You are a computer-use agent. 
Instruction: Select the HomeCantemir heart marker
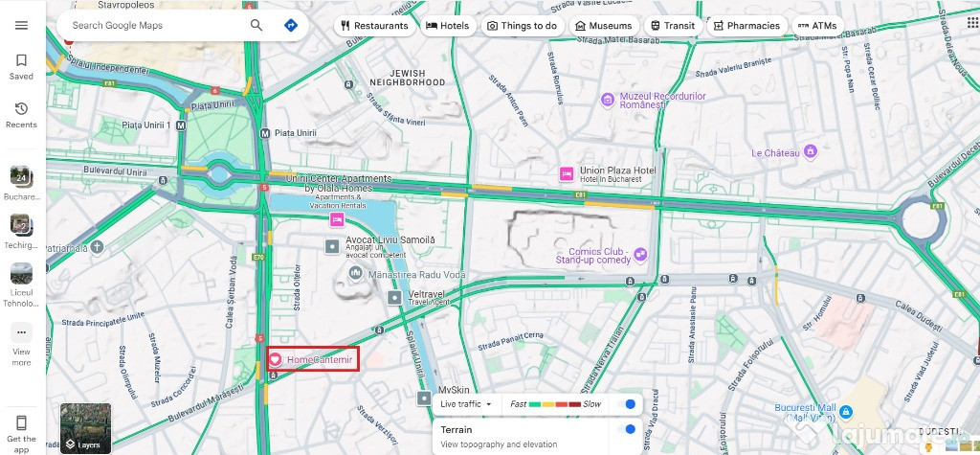click(x=275, y=360)
